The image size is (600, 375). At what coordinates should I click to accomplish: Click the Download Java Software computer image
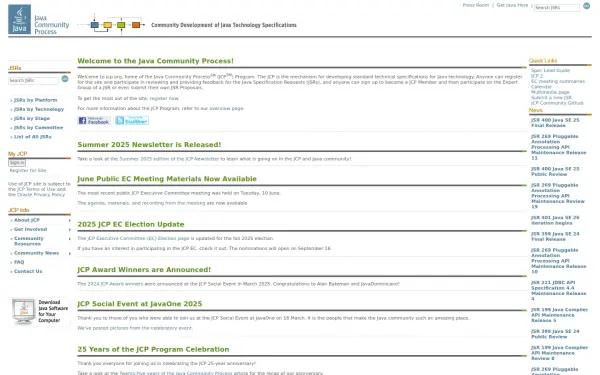pos(23,311)
